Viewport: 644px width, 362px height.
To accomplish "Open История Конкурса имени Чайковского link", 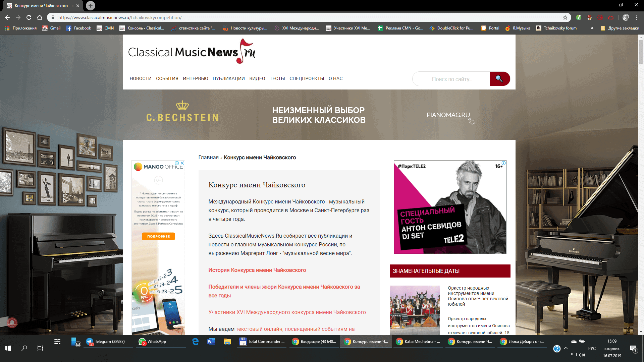I will [257, 270].
